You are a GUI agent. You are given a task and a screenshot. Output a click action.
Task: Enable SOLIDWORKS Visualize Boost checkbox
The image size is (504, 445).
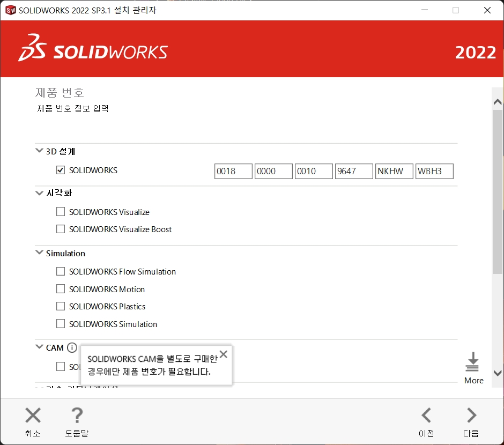61,229
